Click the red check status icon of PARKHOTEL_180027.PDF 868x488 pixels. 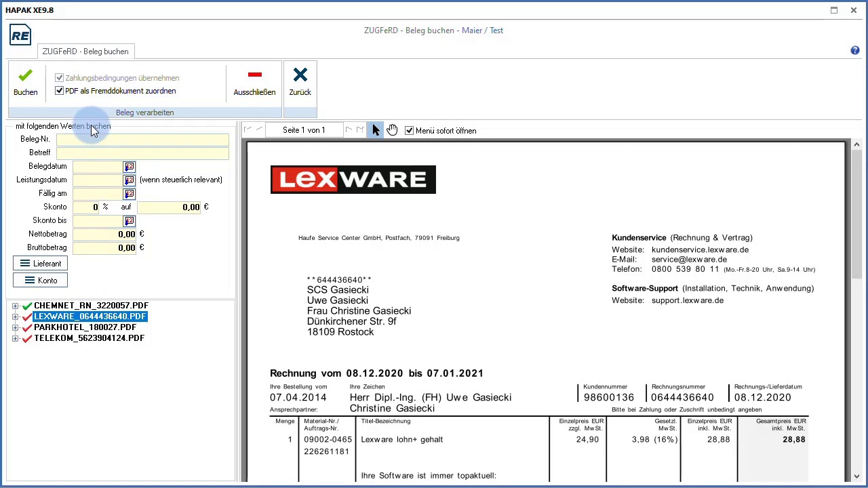pyautogui.click(x=27, y=327)
